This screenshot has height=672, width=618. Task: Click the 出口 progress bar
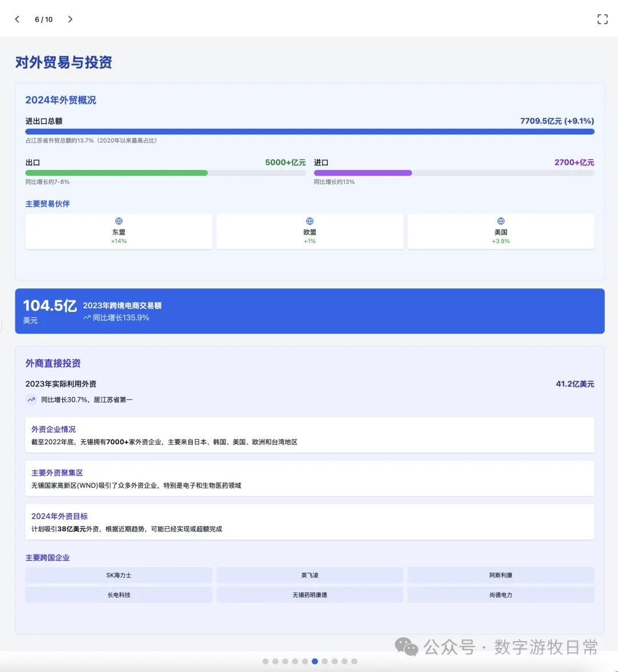coord(116,172)
